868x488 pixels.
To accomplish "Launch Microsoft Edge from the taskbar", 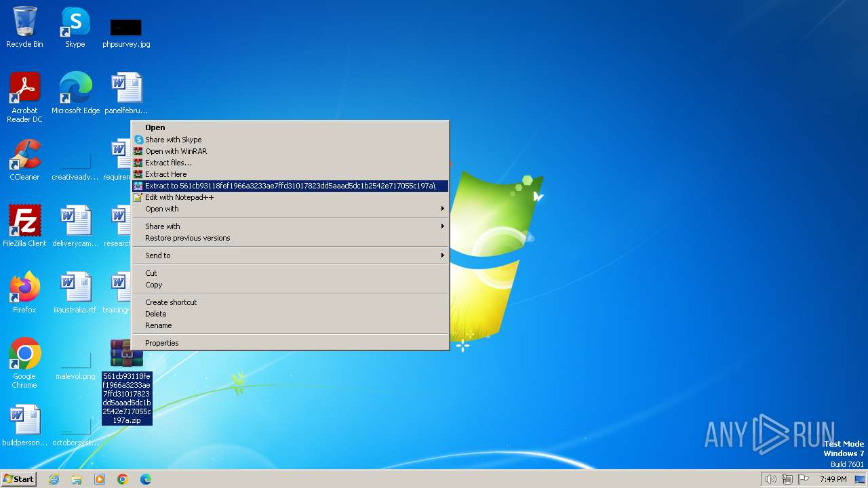I will coord(146,479).
